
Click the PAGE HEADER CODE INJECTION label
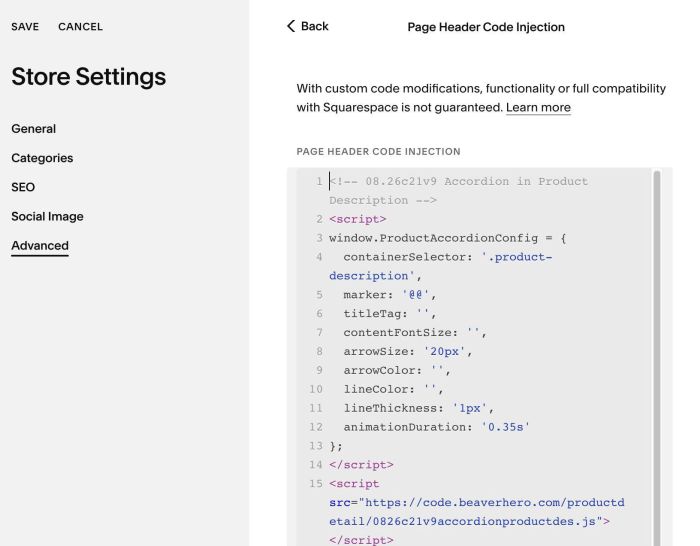point(378,152)
